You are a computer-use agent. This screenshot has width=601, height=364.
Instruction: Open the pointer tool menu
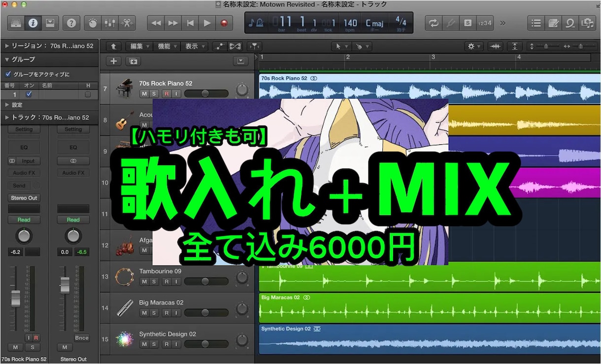click(x=341, y=46)
